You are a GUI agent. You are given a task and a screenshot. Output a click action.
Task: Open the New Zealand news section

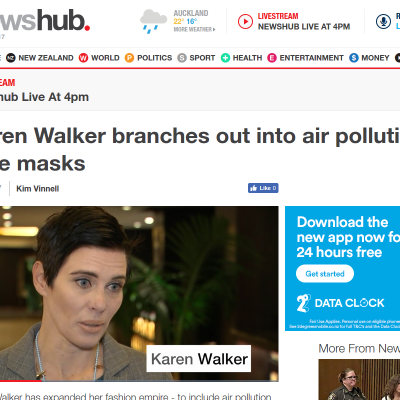point(46,58)
